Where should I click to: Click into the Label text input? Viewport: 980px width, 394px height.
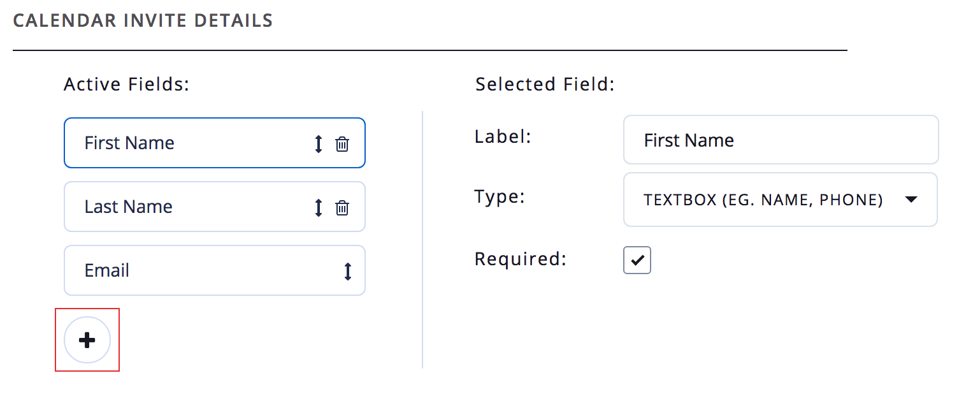point(781,140)
